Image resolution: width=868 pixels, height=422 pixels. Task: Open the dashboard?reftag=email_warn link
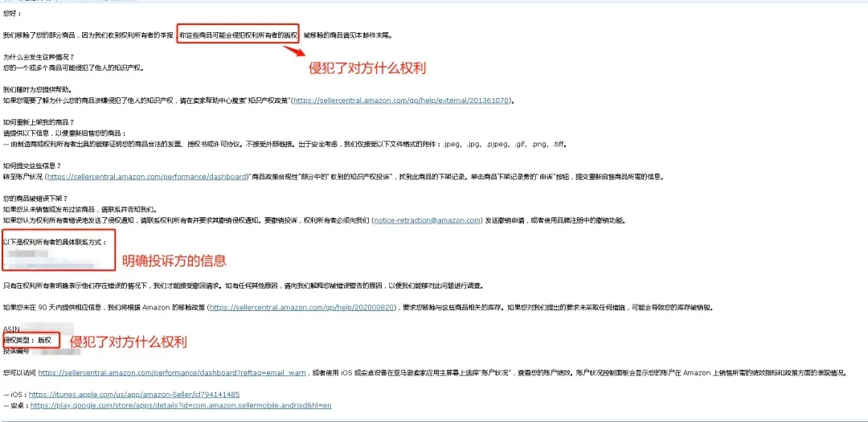[x=172, y=373]
